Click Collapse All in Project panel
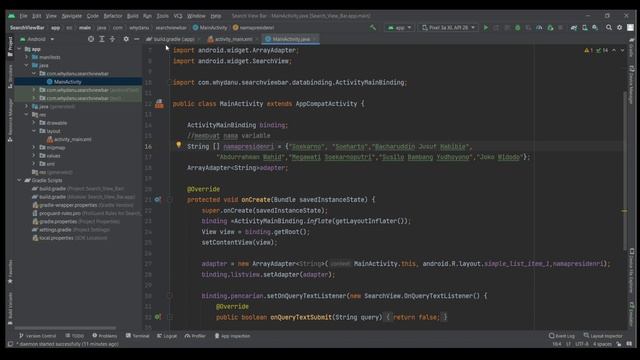 [x=112, y=39]
